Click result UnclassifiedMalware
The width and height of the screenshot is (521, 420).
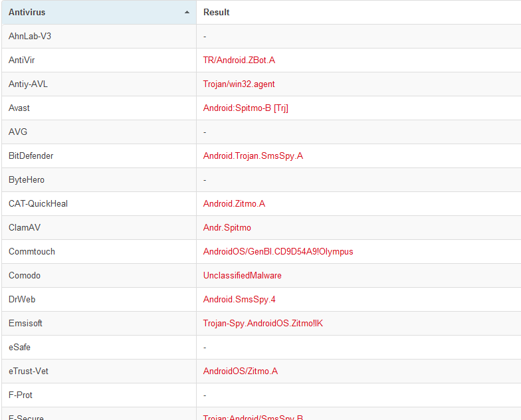point(242,275)
